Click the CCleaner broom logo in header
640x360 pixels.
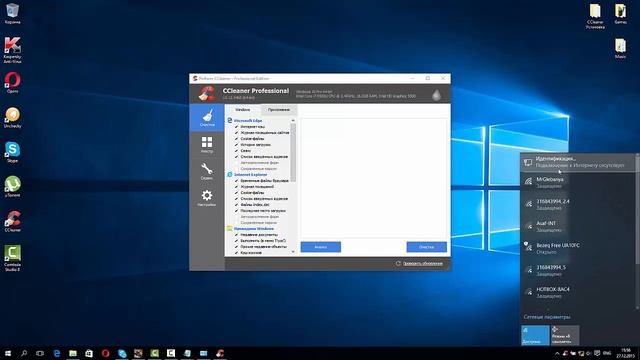[x=207, y=93]
